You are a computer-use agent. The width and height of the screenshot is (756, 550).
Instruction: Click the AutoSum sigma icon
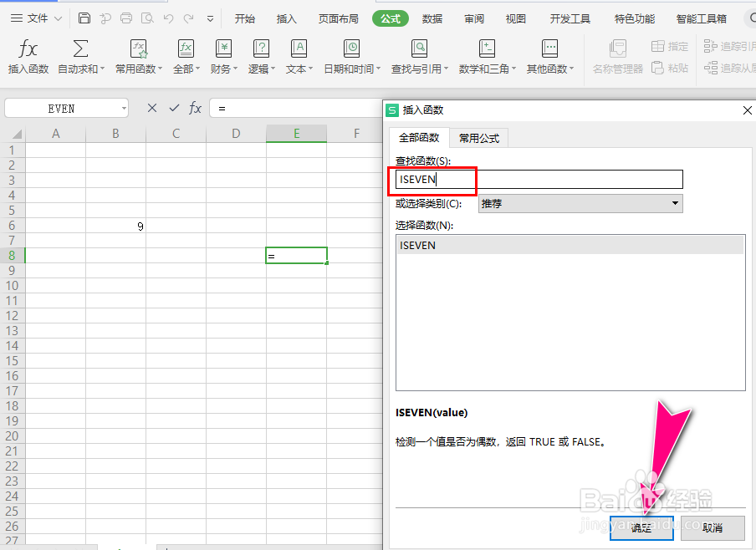80,49
